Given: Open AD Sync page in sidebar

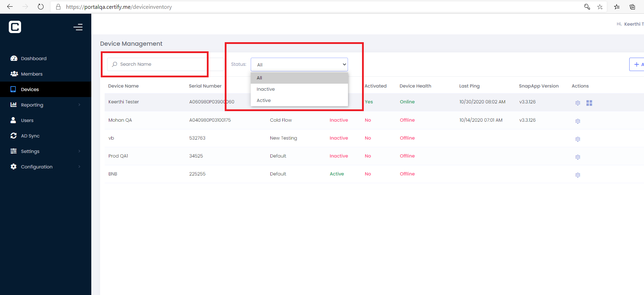Looking at the screenshot, I should coord(30,136).
